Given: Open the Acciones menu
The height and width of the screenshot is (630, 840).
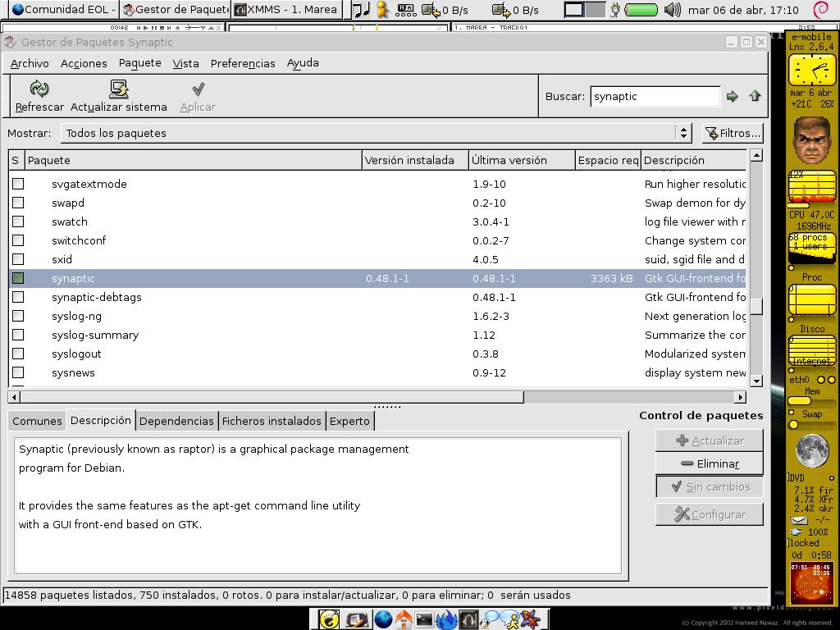Looking at the screenshot, I should point(84,63).
